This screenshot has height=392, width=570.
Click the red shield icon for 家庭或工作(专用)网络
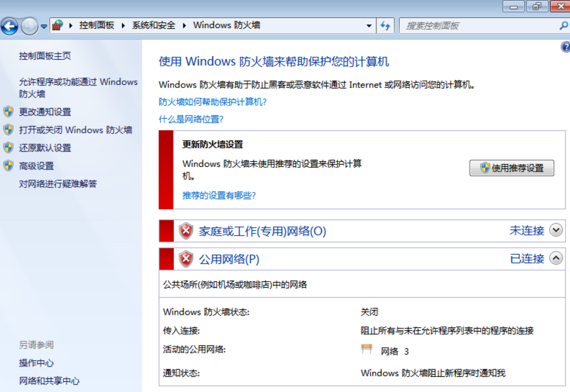coord(186,231)
